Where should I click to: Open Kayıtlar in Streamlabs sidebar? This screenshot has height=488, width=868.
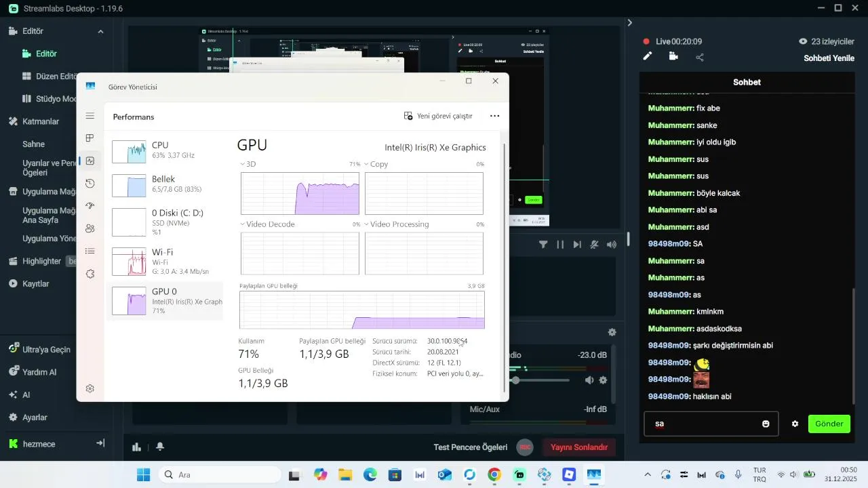(36, 283)
